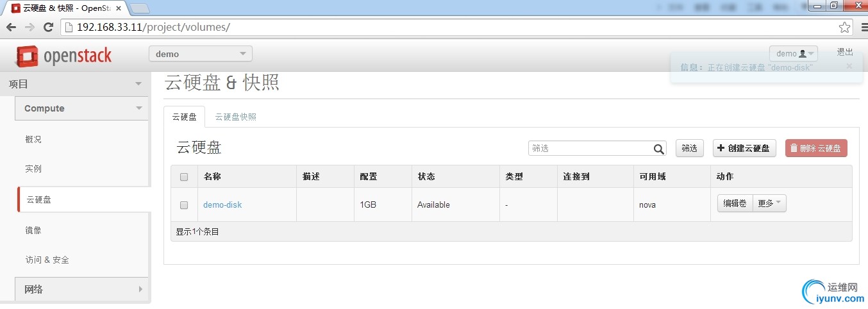Click the 显示1个条目 footer text
The image size is (868, 309).
tap(197, 231)
